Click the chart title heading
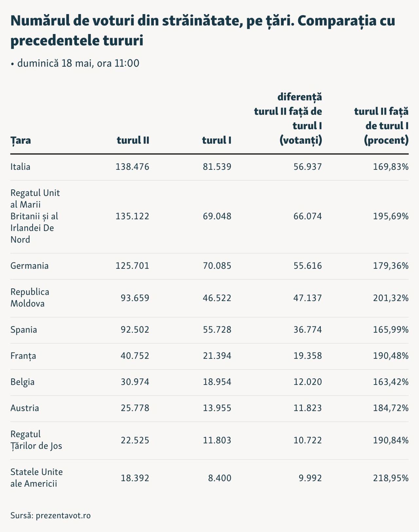This screenshot has width=419, height=532. [203, 31]
